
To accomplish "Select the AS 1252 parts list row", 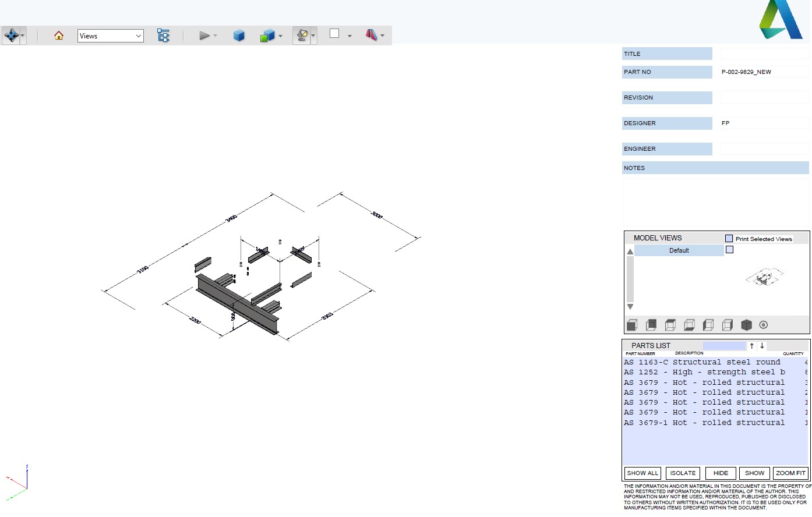I will 699,372.
